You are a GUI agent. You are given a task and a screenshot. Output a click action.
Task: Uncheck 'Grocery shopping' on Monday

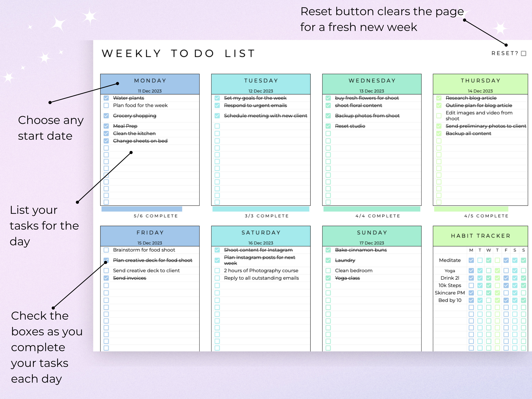(x=106, y=116)
